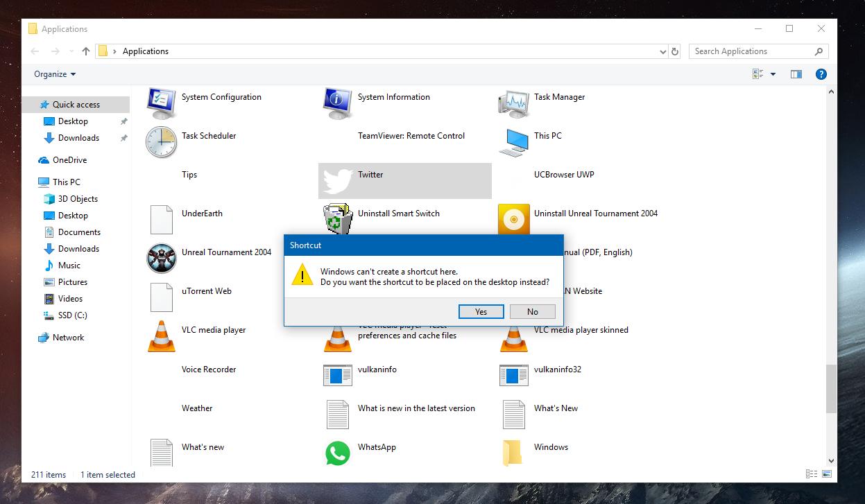Click Yes in the Shortcut dialog

(x=481, y=311)
